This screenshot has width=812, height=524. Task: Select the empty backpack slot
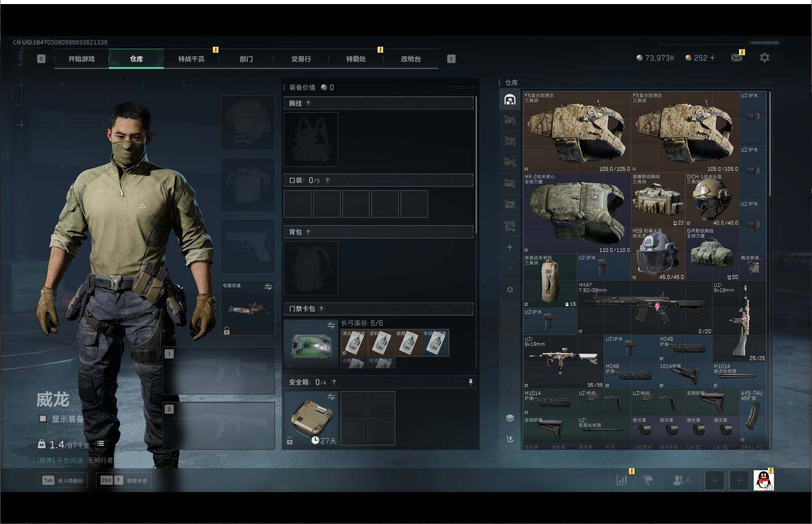point(311,268)
